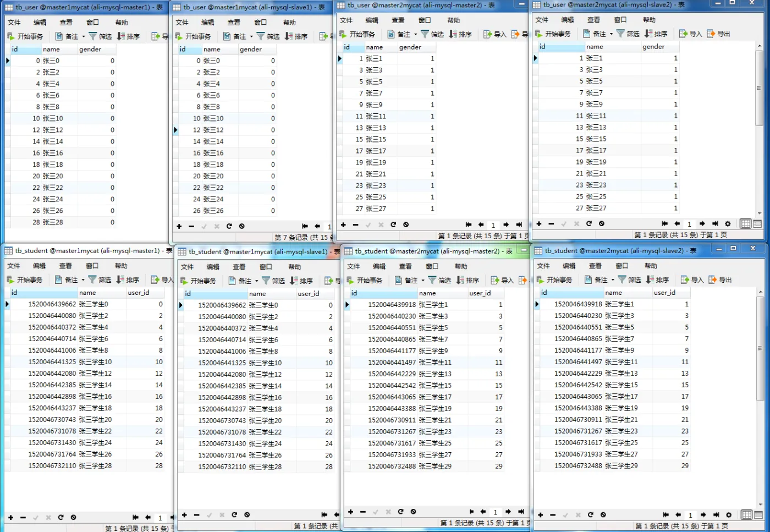770x532 pixels.
Task: Click id column header in tb_student slave1 window
Action: (215, 294)
